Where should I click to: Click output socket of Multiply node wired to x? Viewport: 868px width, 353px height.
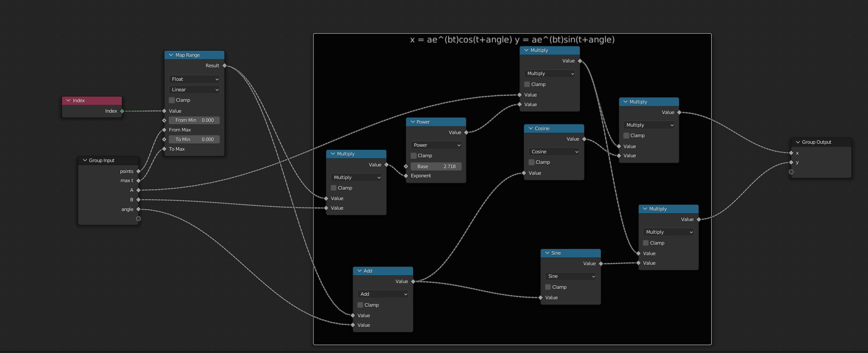(x=679, y=112)
